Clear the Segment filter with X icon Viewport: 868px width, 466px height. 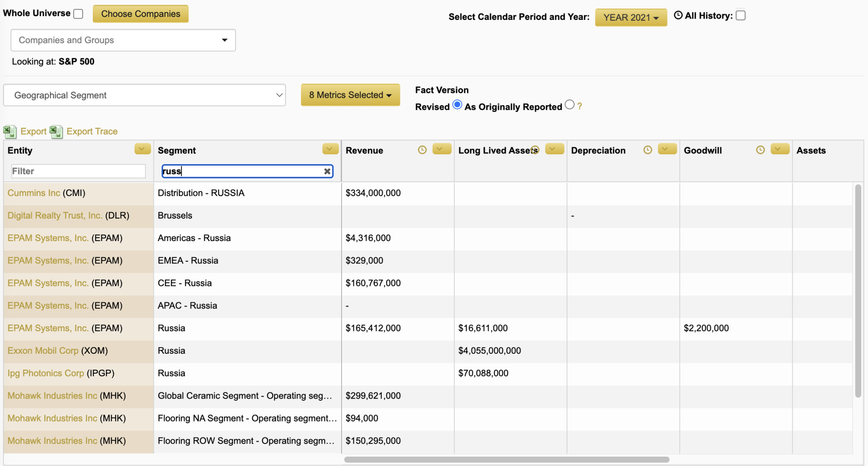click(327, 172)
